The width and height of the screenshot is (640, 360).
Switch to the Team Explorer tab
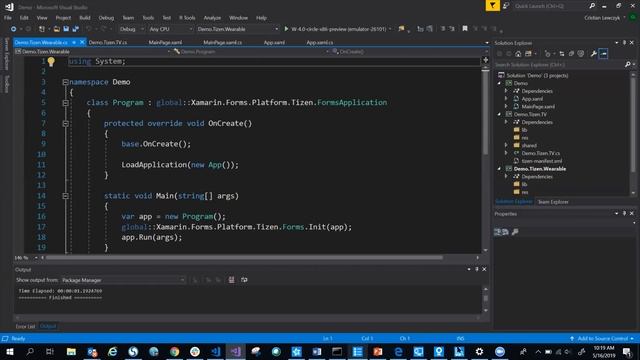553,202
